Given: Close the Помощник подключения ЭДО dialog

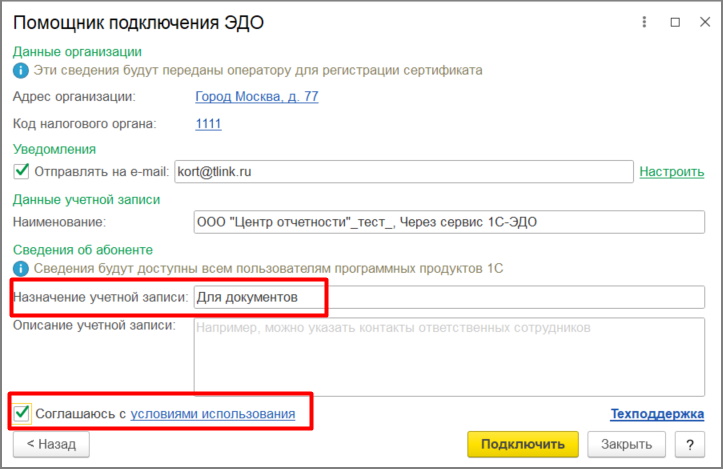Looking at the screenshot, I should click(705, 22).
